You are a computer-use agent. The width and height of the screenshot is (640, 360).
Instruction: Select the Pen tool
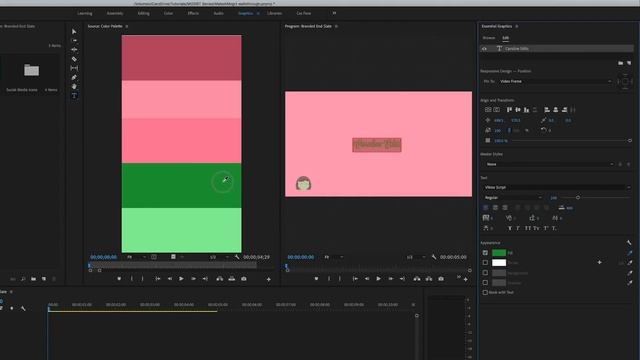coord(74,78)
